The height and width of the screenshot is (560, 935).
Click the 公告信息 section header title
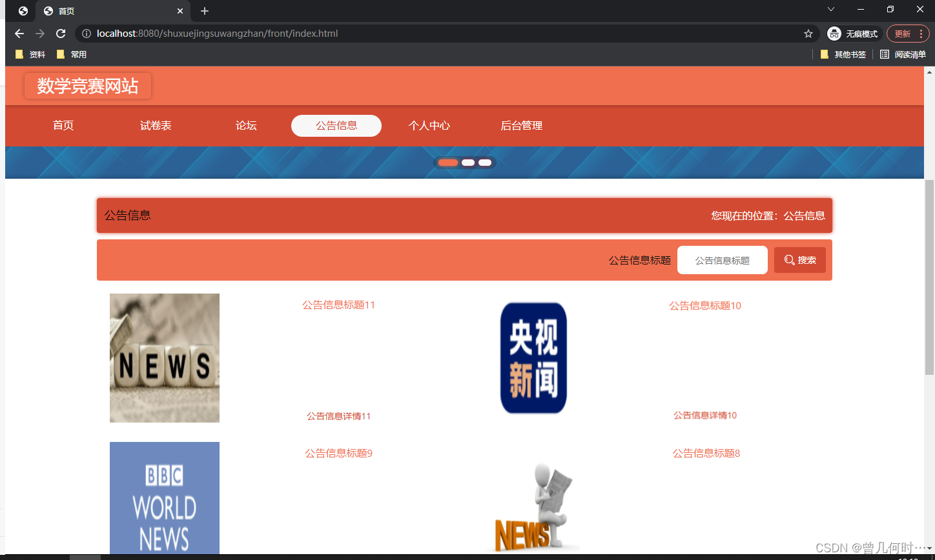[128, 215]
